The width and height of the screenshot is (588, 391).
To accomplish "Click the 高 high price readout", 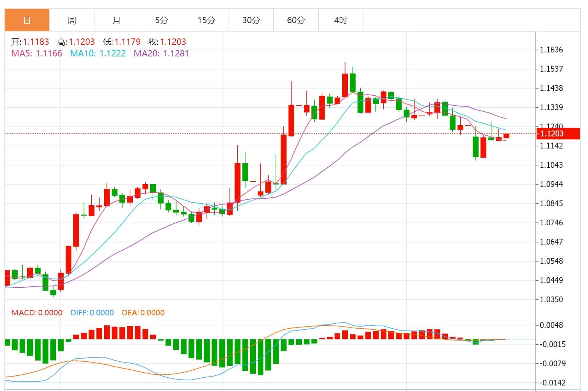I will 76,42.
